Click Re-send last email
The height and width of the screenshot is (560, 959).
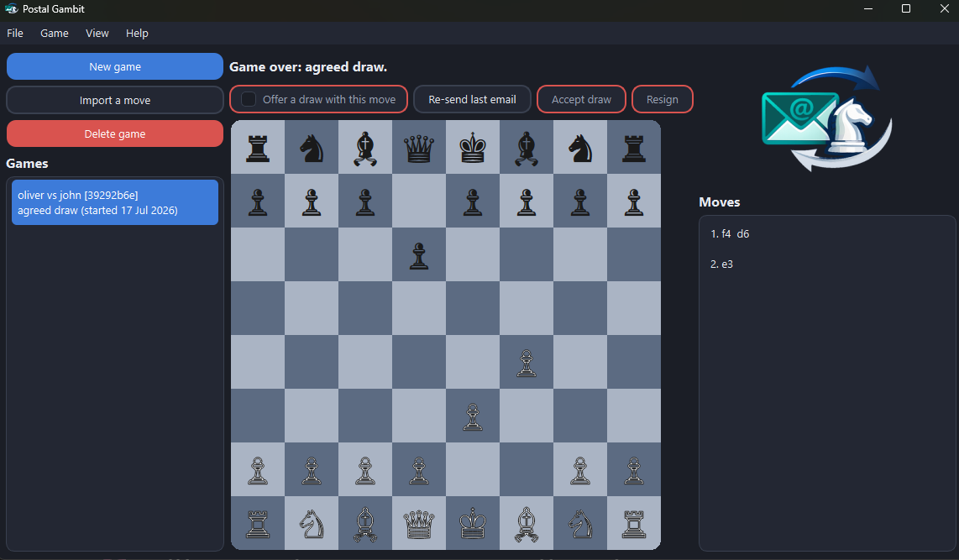[x=472, y=99]
